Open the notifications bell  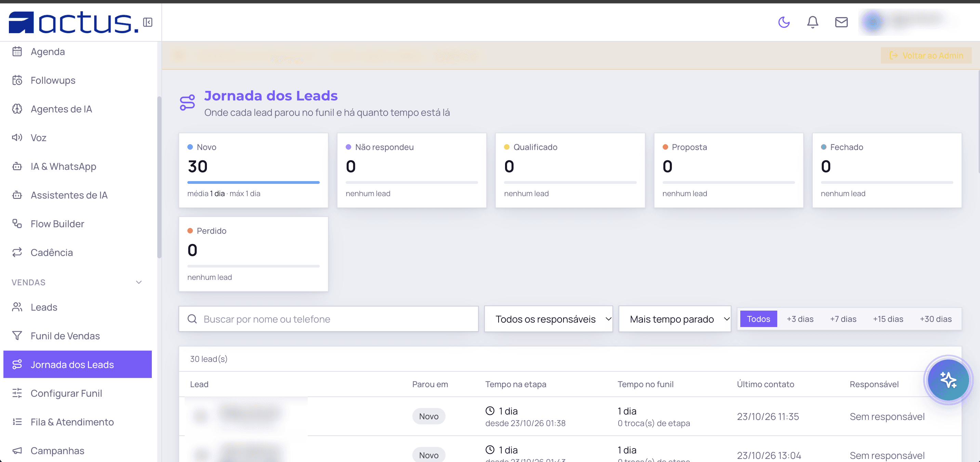[x=812, y=22]
